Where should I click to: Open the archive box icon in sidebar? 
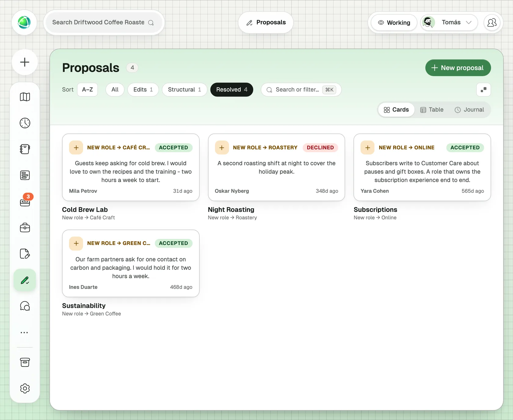pos(25,362)
